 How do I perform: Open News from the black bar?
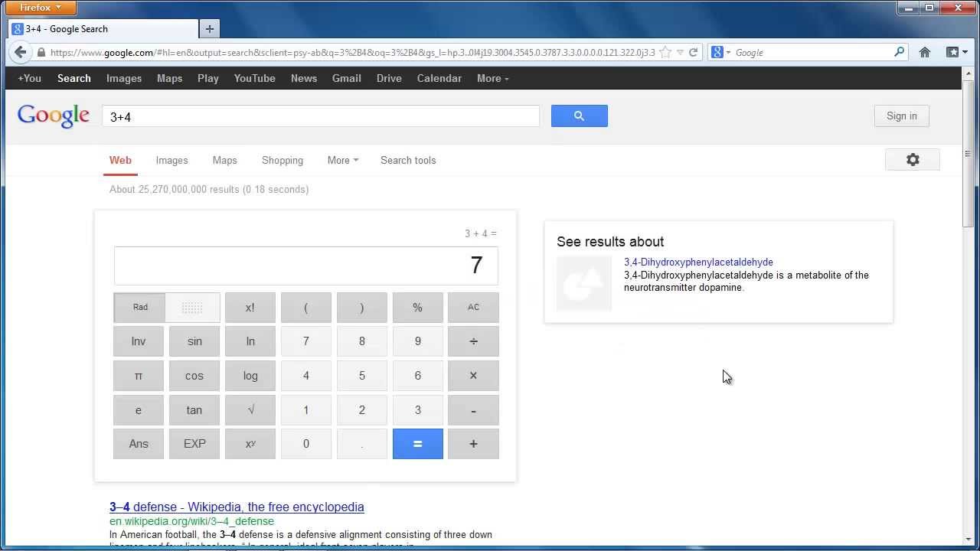click(x=303, y=78)
